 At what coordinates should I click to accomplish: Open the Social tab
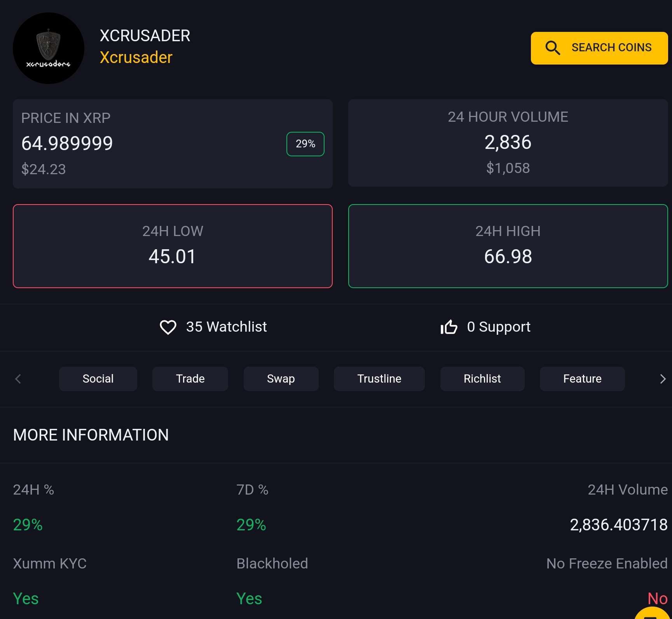coord(98,379)
